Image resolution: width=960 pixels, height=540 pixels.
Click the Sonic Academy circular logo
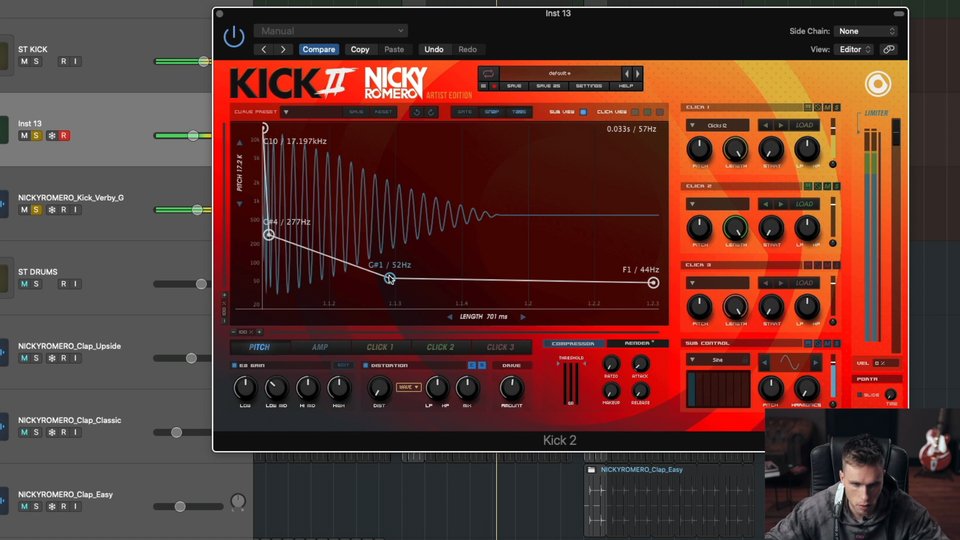(x=877, y=84)
